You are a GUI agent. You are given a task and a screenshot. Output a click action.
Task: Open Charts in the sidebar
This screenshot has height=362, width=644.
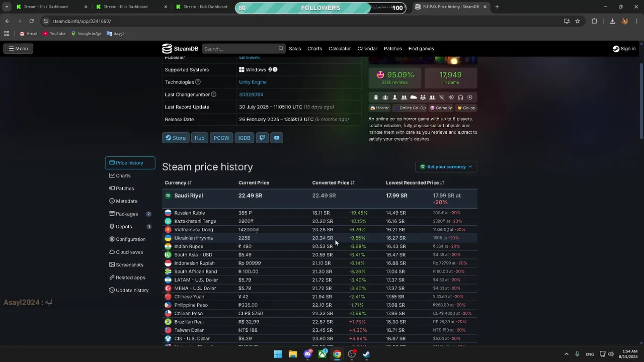pyautogui.click(x=120, y=175)
